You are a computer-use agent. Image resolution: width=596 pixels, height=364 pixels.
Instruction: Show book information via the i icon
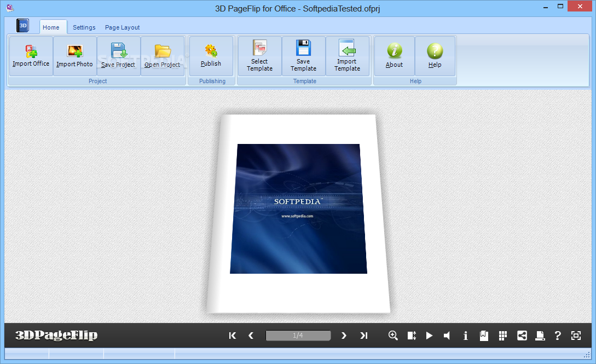point(466,336)
